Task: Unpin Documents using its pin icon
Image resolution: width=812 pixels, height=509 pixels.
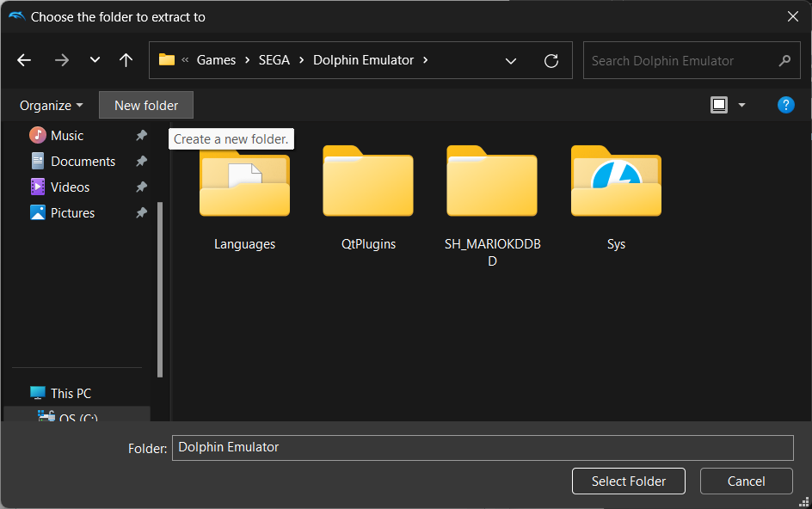Action: pyautogui.click(x=141, y=161)
